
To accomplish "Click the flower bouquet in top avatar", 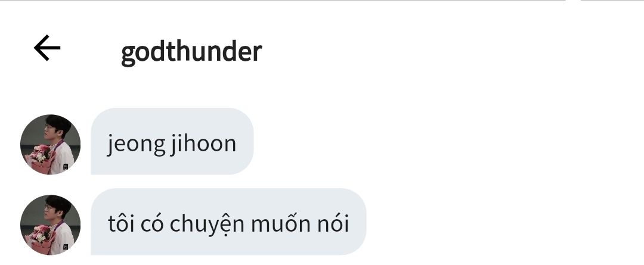I will click(41, 159).
